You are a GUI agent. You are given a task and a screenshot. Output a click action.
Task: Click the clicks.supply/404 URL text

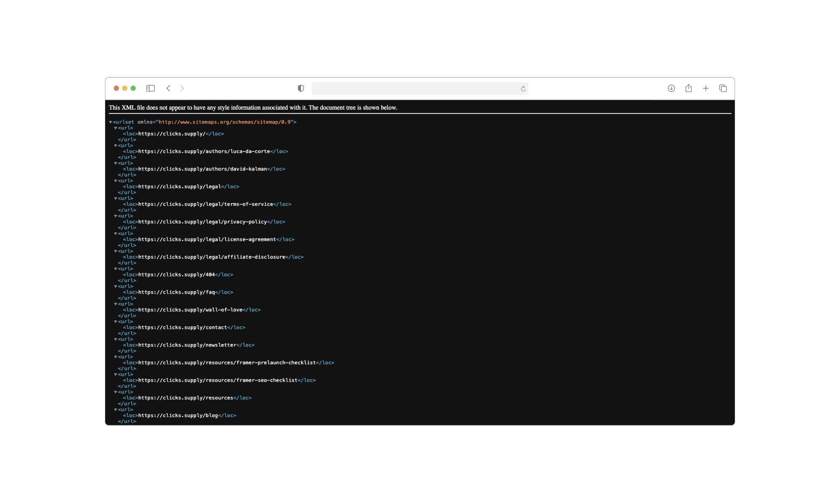176,275
